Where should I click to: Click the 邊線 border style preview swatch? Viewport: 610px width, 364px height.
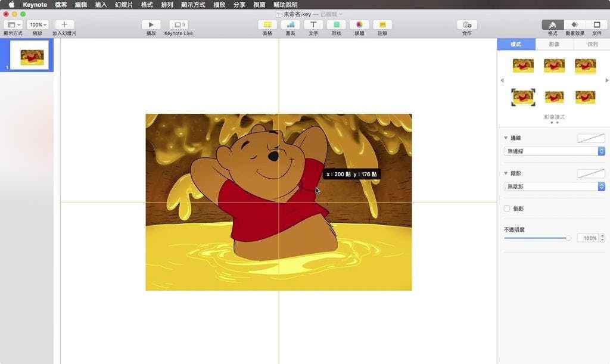(591, 138)
